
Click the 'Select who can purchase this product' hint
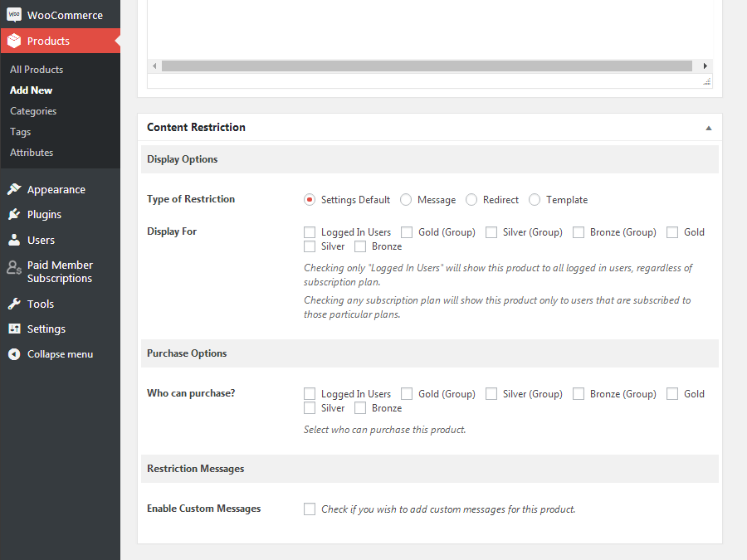(385, 430)
